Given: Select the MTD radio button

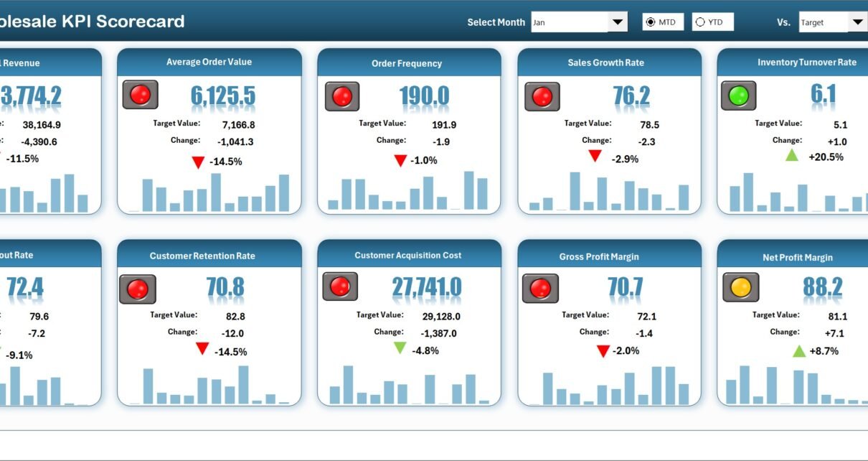Looking at the screenshot, I should [650, 22].
